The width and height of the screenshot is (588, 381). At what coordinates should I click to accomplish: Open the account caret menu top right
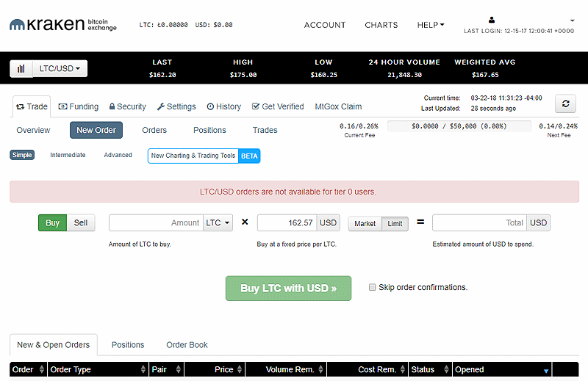[x=573, y=21]
